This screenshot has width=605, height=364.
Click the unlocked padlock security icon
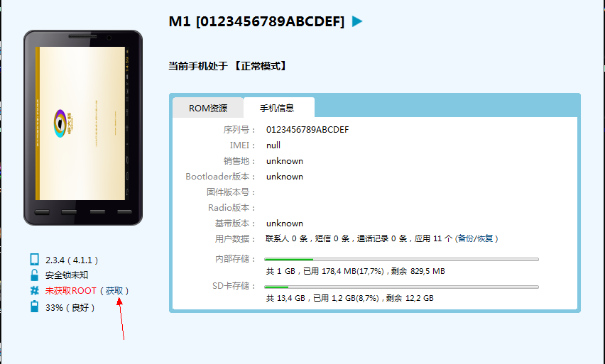(x=34, y=275)
